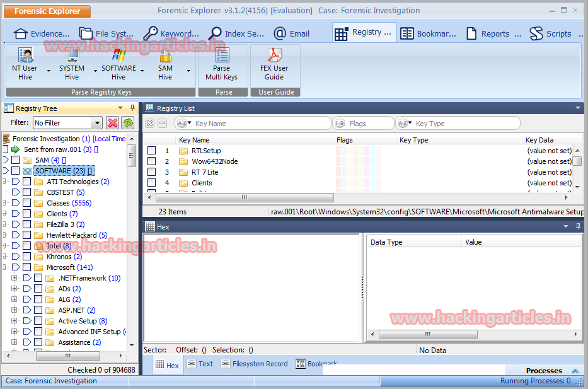Refresh registry tree with green arrows icon
The width and height of the screenshot is (588, 389).
tap(128, 123)
